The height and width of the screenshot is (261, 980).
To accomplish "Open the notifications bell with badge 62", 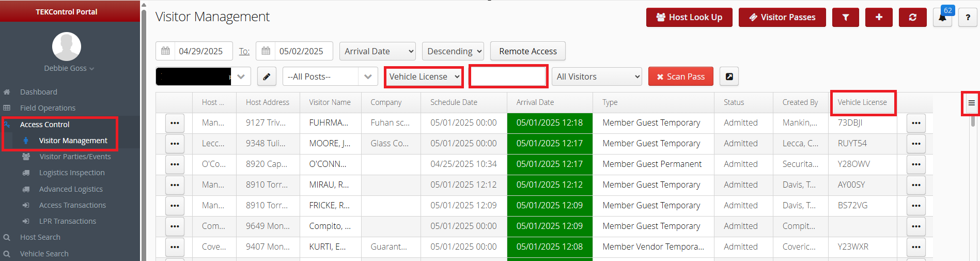I will click(x=943, y=17).
